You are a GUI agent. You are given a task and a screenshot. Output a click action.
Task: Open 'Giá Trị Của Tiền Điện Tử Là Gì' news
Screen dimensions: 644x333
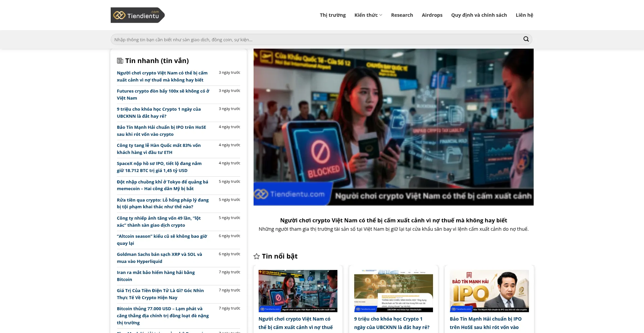pyautogui.click(x=160, y=294)
